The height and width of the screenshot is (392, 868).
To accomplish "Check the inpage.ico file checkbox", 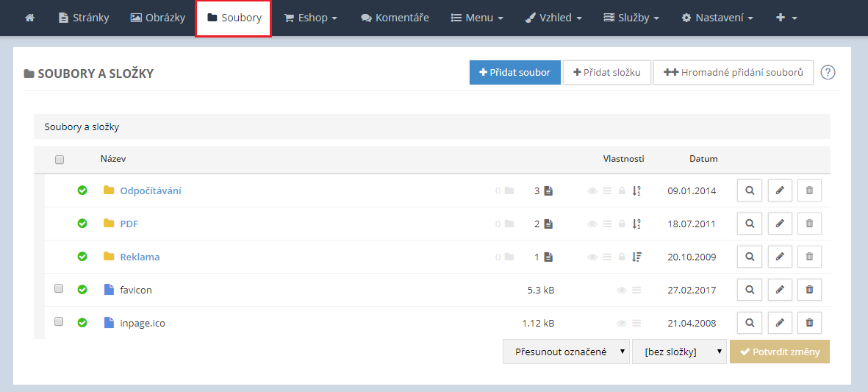I will click(x=60, y=322).
